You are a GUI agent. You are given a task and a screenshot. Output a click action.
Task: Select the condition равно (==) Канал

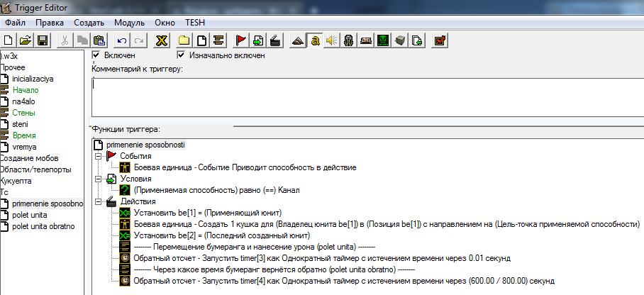[x=217, y=190]
